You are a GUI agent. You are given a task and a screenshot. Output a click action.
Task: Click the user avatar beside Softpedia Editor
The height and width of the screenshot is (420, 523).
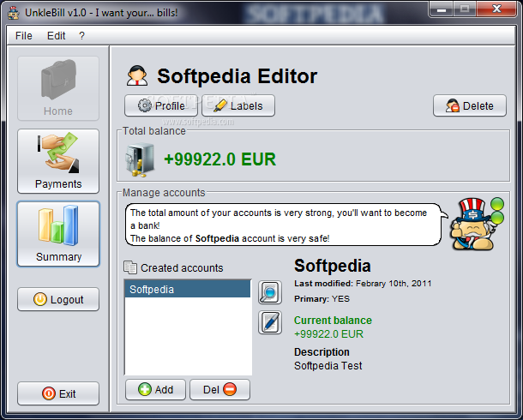137,75
